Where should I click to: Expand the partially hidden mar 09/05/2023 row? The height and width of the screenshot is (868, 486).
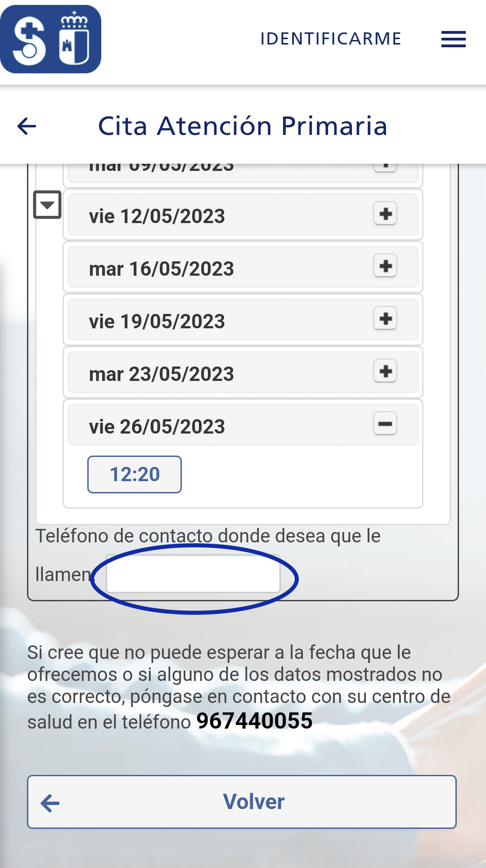[243, 173]
